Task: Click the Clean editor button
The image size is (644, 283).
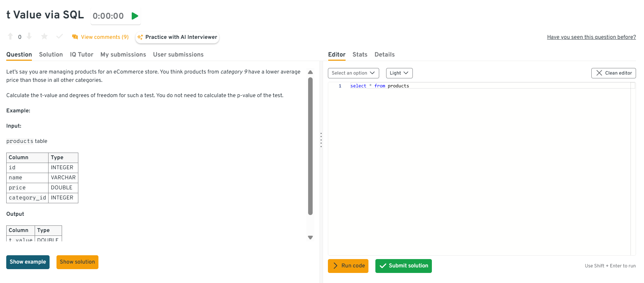Action: tap(613, 73)
